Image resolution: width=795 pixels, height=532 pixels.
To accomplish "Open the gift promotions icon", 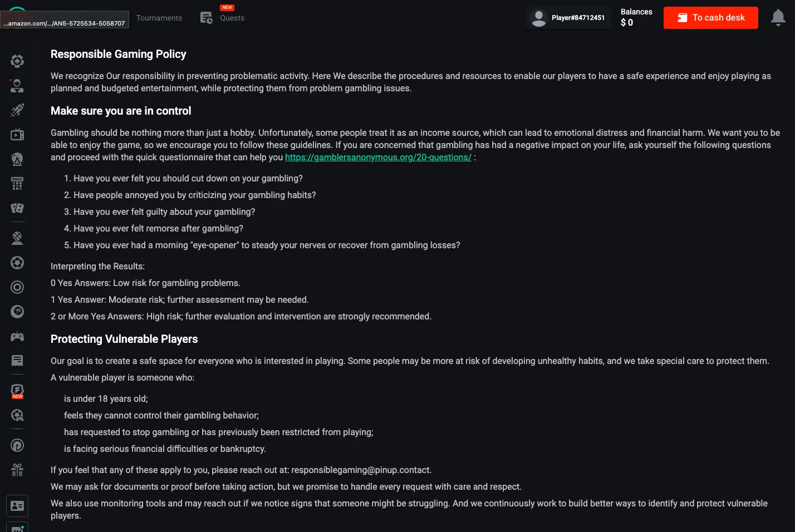I will pyautogui.click(x=17, y=470).
